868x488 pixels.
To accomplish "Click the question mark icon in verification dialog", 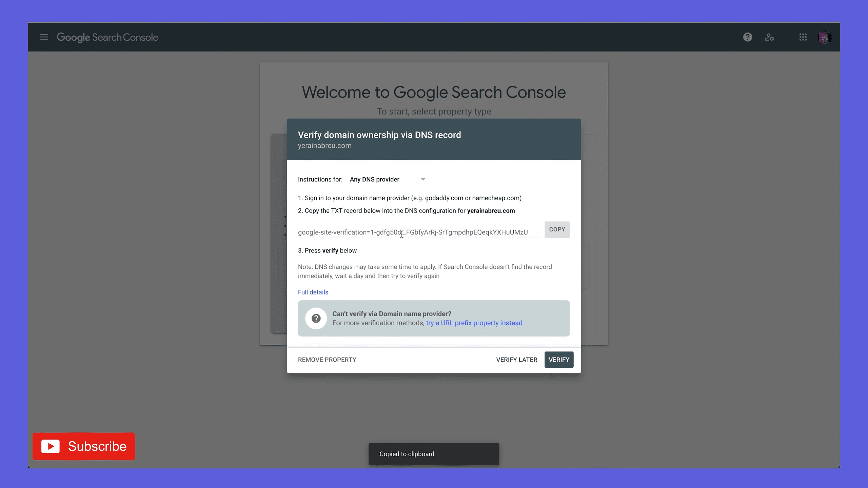I will [x=317, y=318].
